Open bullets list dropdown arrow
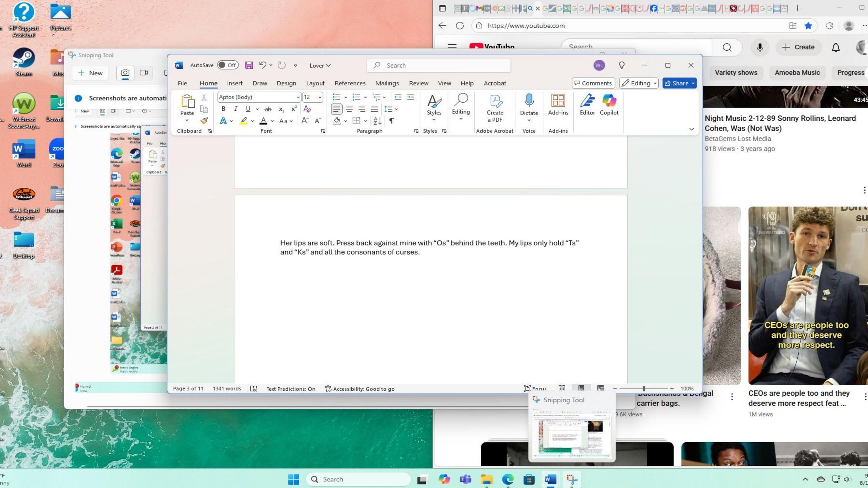Screen dimensions: 868x488 [345, 98]
